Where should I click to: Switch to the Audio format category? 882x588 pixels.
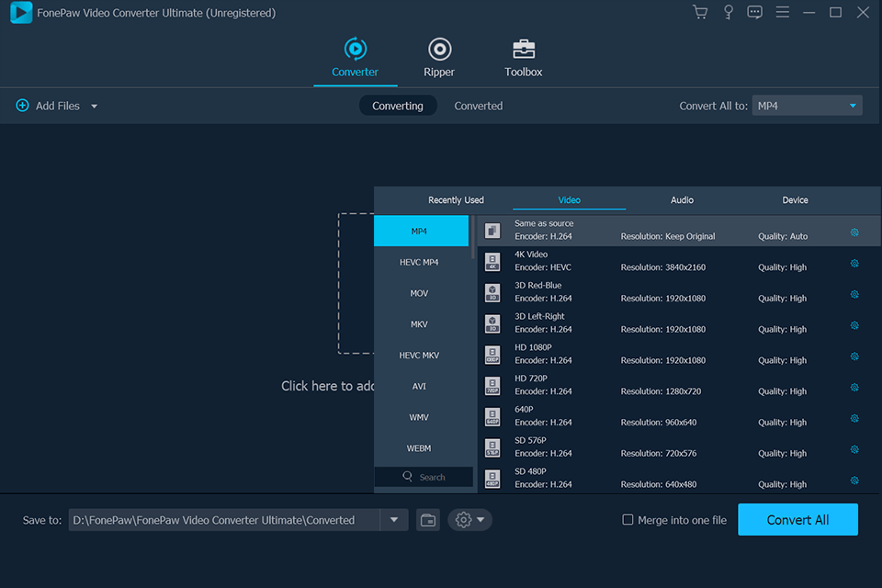point(682,199)
